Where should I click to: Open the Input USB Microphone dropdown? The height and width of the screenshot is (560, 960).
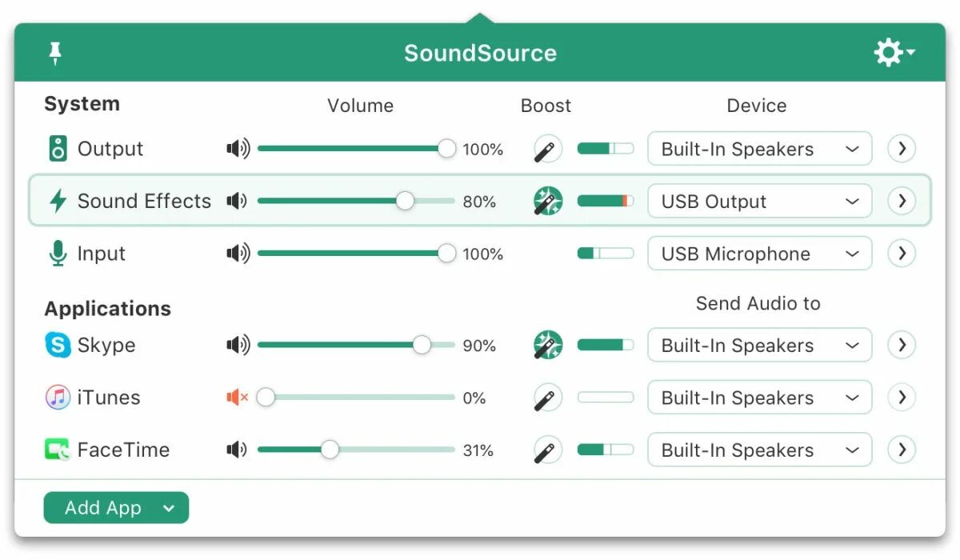click(x=759, y=254)
